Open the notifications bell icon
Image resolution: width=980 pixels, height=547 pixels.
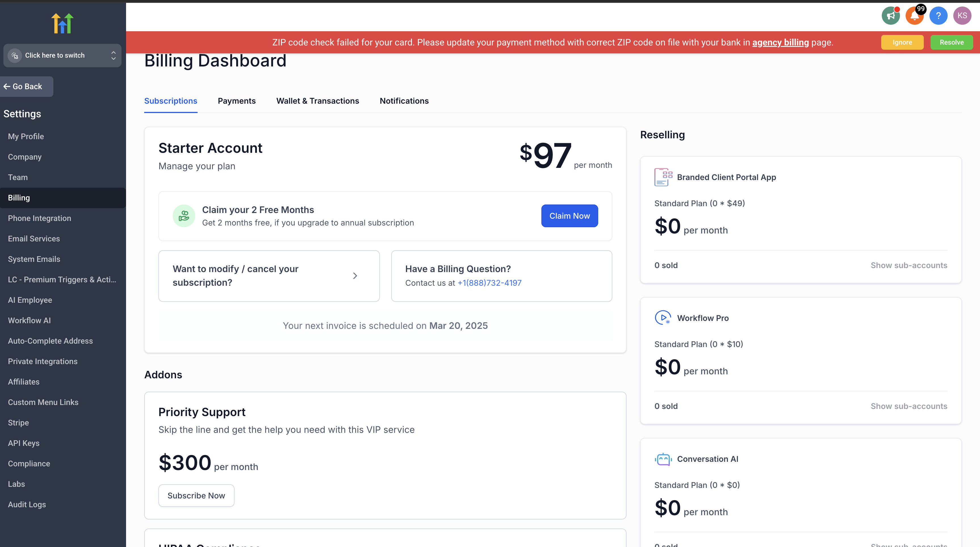[x=914, y=16]
